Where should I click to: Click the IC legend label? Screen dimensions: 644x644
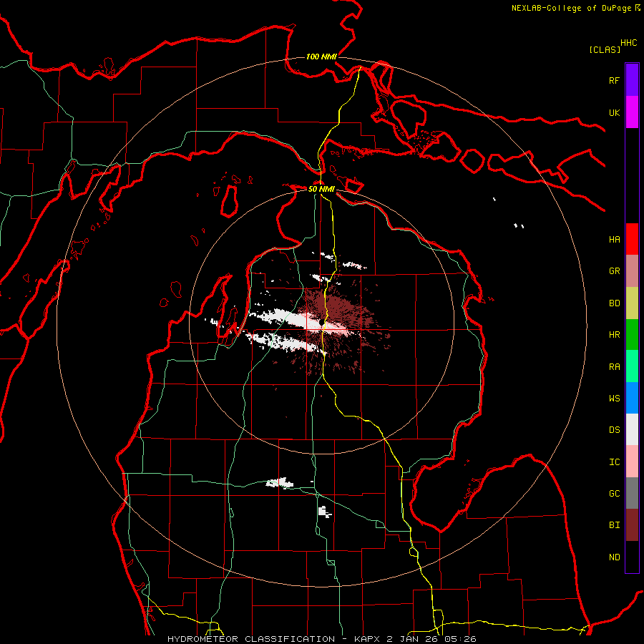coord(614,462)
